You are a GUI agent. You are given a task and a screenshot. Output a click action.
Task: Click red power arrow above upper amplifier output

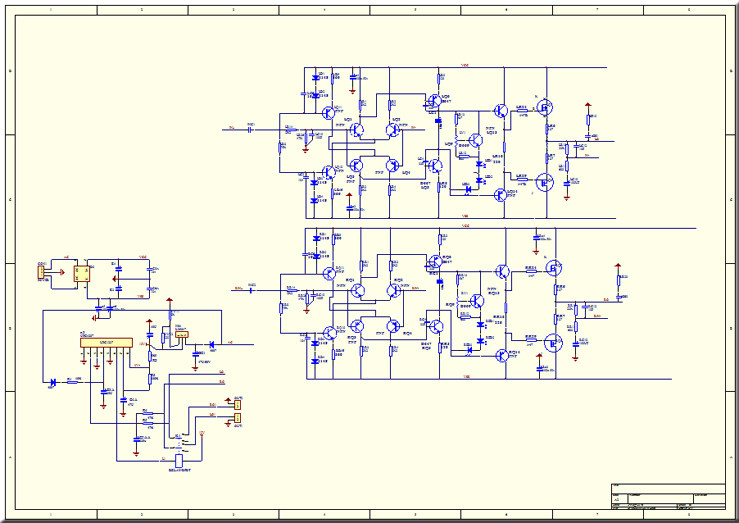[x=588, y=106]
